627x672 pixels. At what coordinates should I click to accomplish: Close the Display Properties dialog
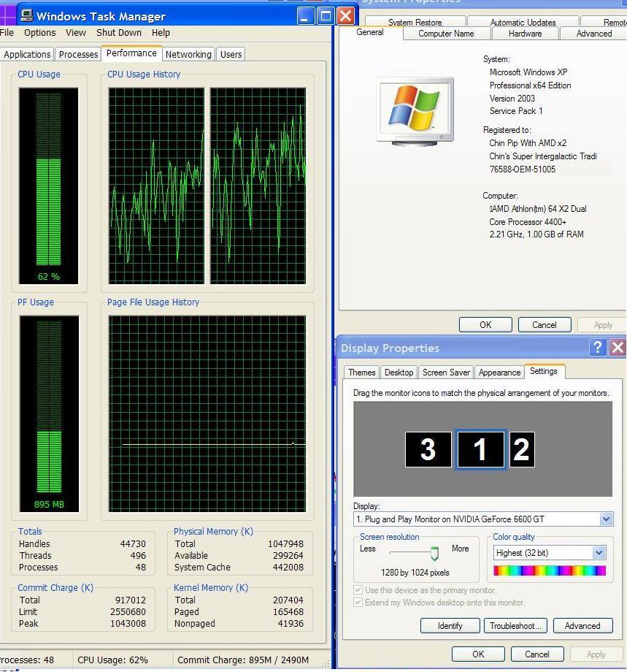(x=618, y=347)
